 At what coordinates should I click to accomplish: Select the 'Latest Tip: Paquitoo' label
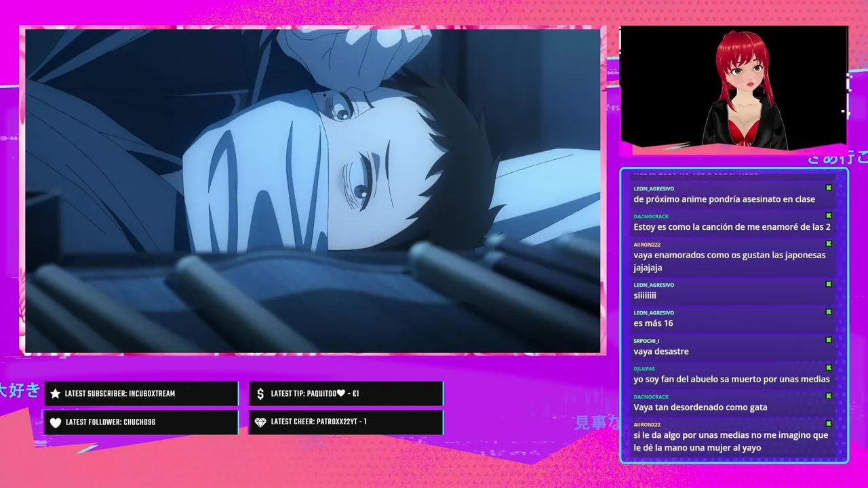click(x=315, y=394)
